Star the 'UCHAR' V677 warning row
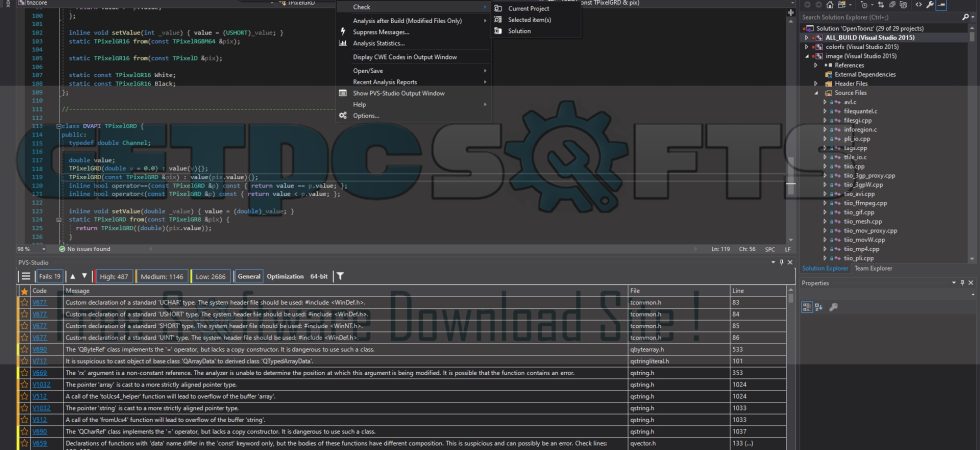Viewport: 980px width, 450px height. coord(24,302)
